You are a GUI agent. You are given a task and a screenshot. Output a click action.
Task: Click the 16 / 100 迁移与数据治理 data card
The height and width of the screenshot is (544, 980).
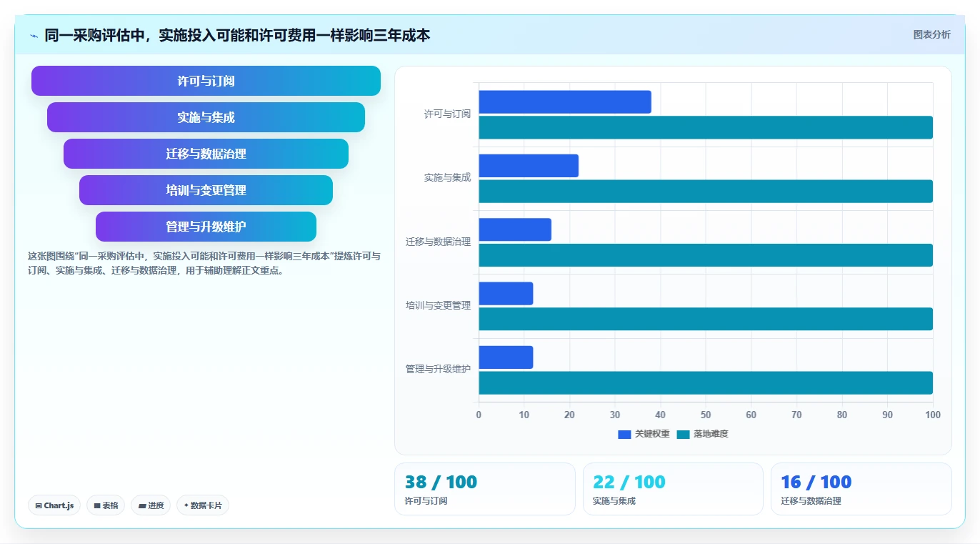(x=861, y=489)
